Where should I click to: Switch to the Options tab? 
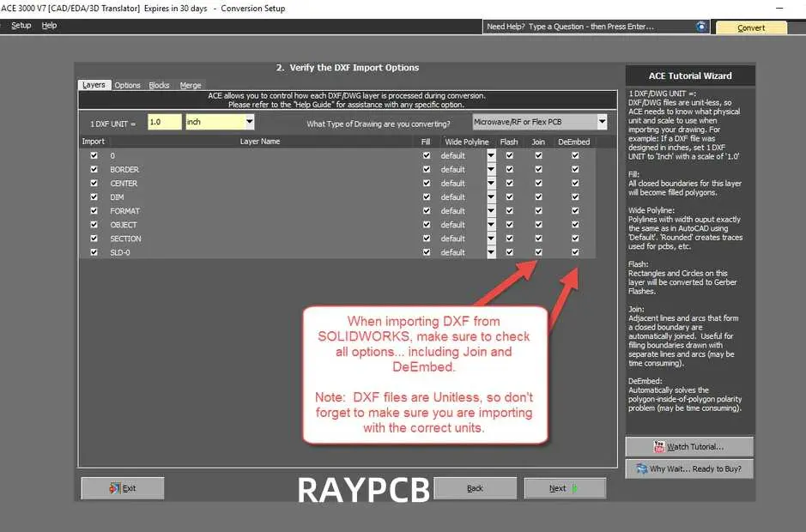(127, 86)
